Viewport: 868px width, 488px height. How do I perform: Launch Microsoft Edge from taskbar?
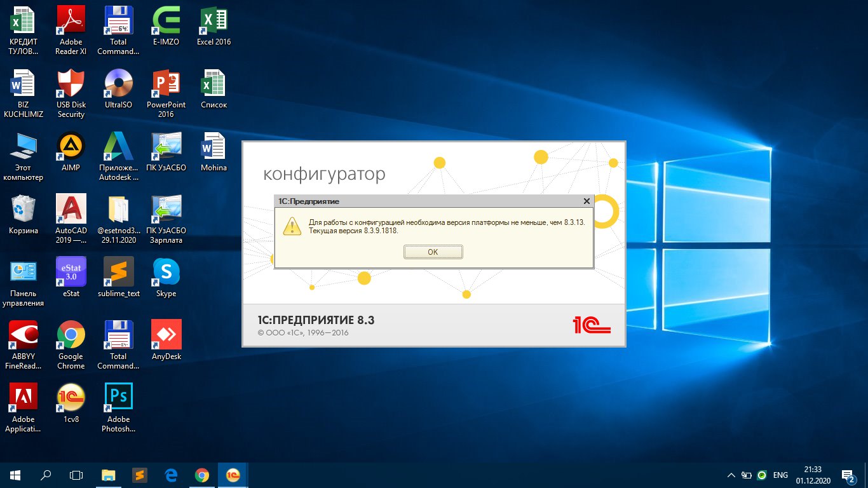tap(171, 475)
